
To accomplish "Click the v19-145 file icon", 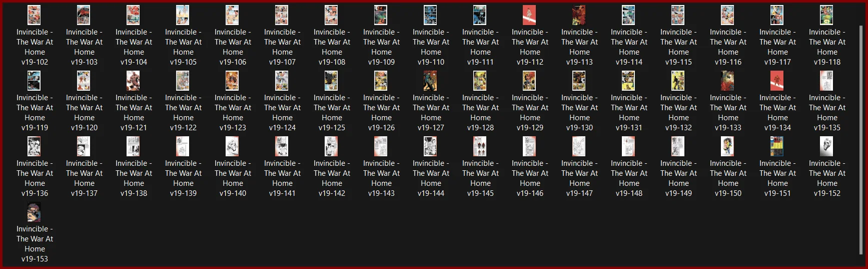I will coord(480,146).
